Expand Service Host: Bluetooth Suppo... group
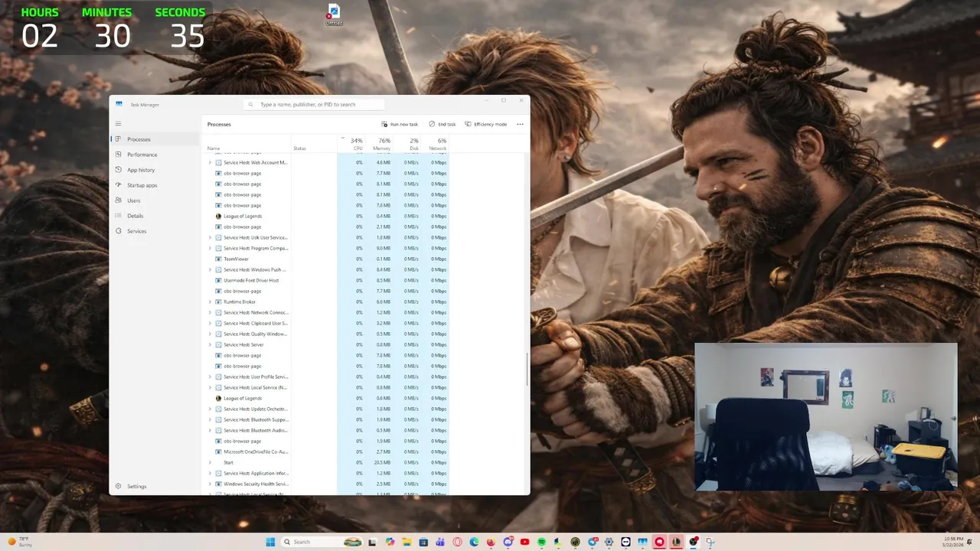The image size is (980, 551). click(x=210, y=419)
